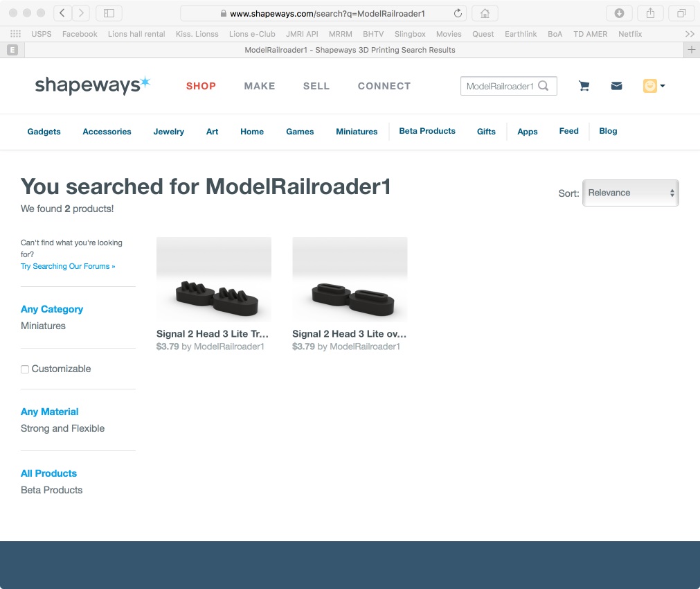The height and width of the screenshot is (589, 700).
Task: Browse the Accessories category
Action: point(107,132)
